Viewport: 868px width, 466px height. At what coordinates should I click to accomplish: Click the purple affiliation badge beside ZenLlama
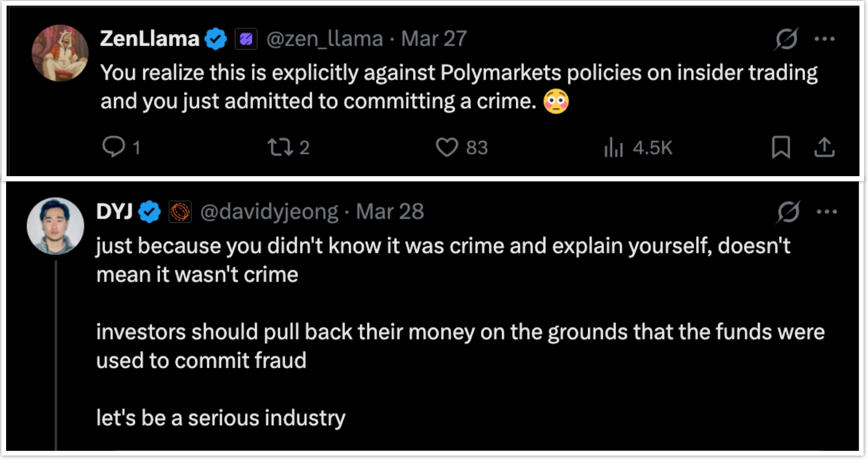coord(246,39)
